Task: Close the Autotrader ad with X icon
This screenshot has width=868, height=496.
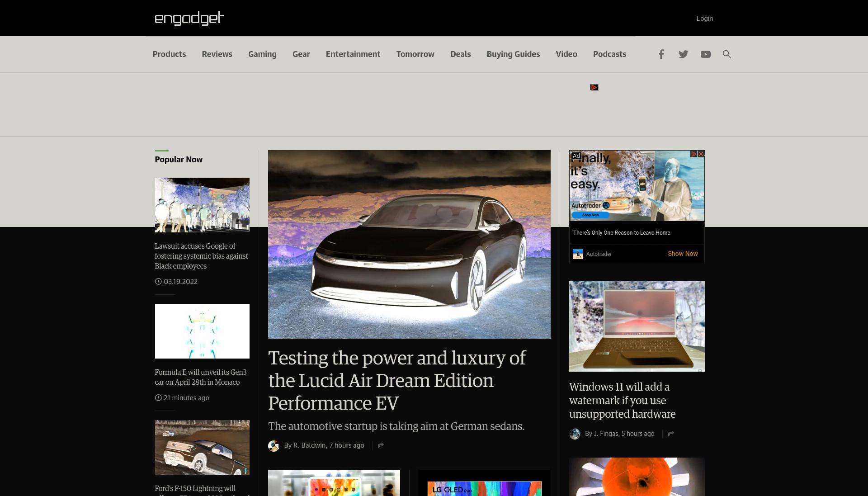Action: coord(701,154)
